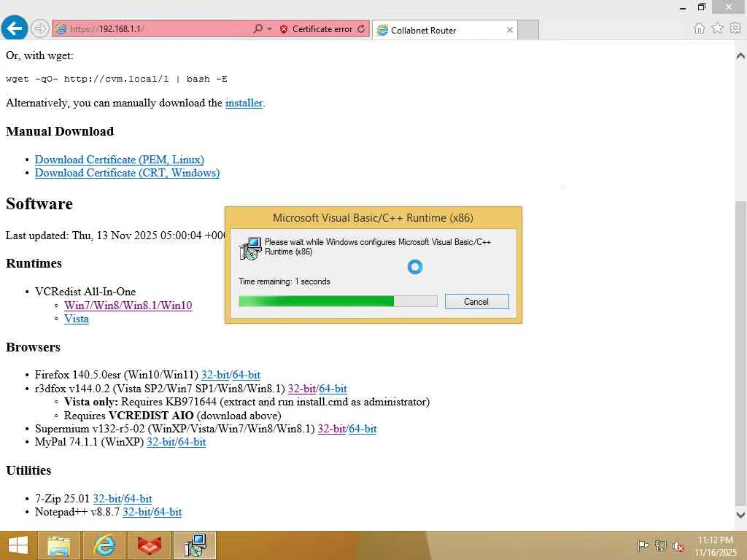747x560 pixels.
Task: Switch to Internet Explorer taskbar icon
Action: click(104, 545)
